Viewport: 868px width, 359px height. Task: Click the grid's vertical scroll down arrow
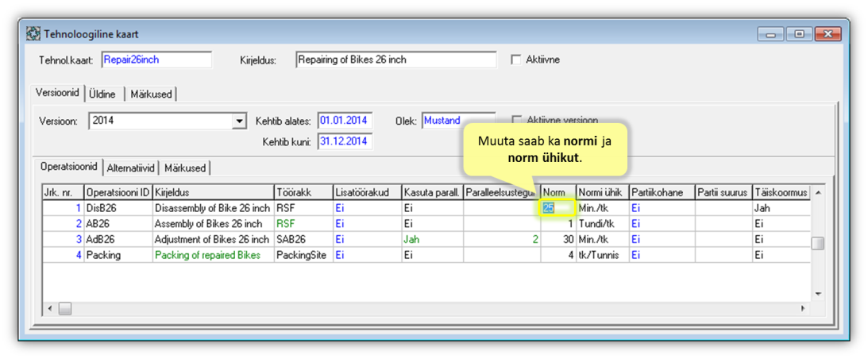coord(817,294)
